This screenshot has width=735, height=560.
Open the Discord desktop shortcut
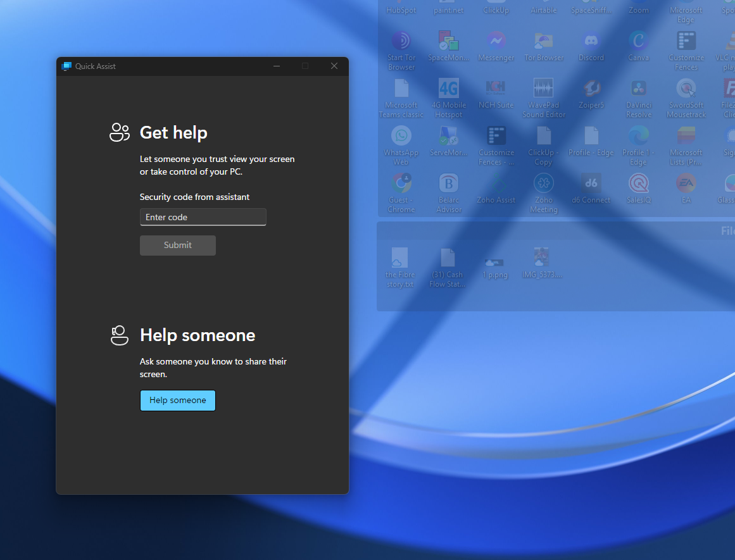coord(591,42)
